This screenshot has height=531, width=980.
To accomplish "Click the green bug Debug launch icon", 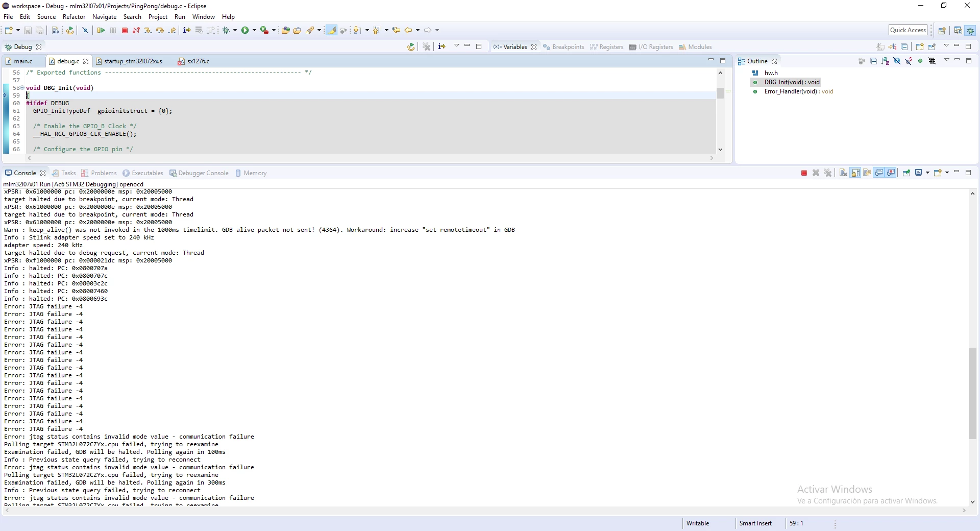I will coord(226,31).
